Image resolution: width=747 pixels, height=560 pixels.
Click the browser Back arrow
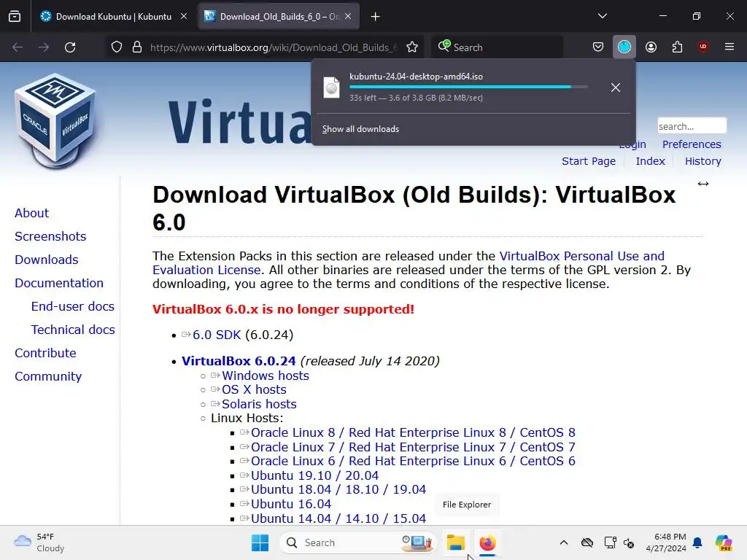click(x=18, y=47)
